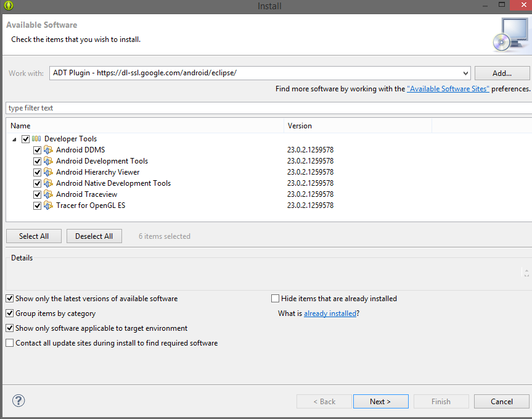The image size is (532, 419).
Task: Click the Android Native Development Tools icon
Action: [49, 183]
